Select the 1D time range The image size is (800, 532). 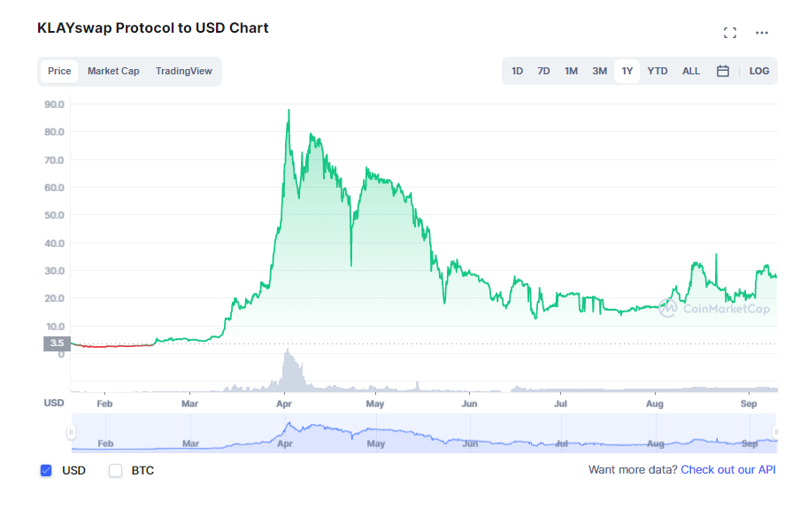[x=517, y=71]
